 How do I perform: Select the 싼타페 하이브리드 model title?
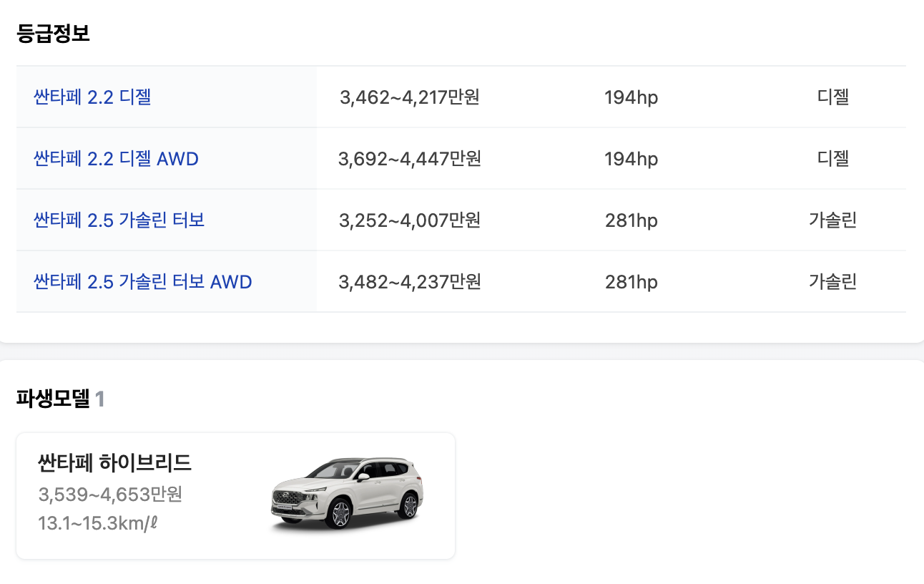(x=115, y=463)
